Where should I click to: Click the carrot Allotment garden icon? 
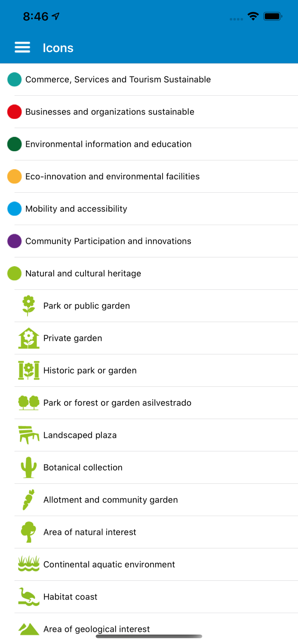coord(28,500)
